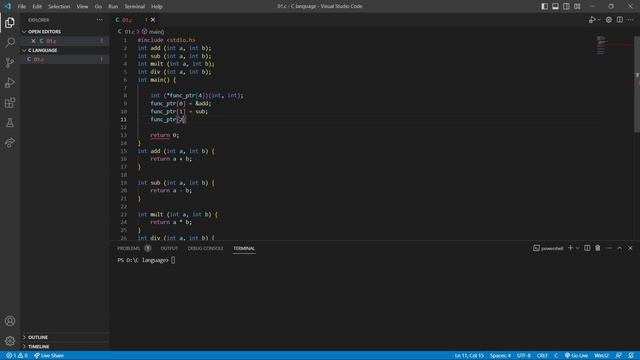Open the Extensions view
The height and width of the screenshot is (360, 640).
pyautogui.click(x=10, y=102)
